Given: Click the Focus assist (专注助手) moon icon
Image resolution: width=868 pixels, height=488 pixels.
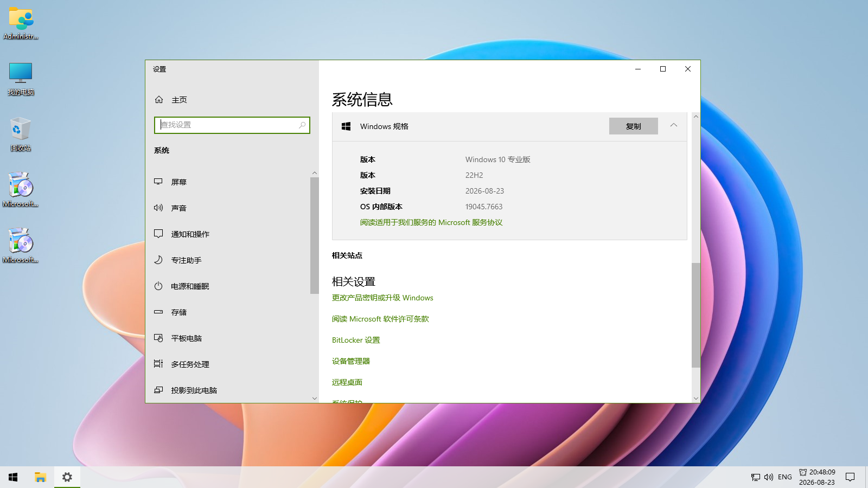Looking at the screenshot, I should pos(158,260).
